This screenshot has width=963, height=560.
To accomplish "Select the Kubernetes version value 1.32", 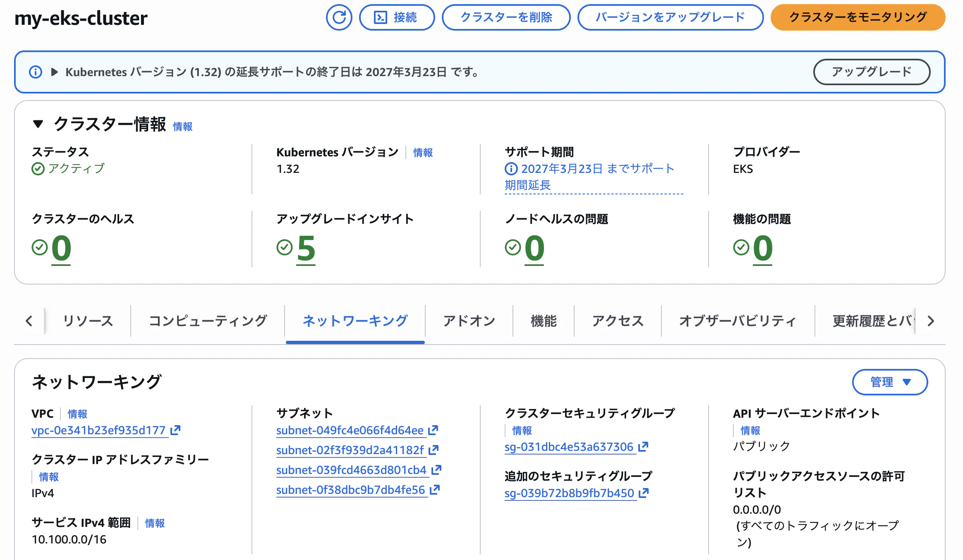I will [288, 169].
